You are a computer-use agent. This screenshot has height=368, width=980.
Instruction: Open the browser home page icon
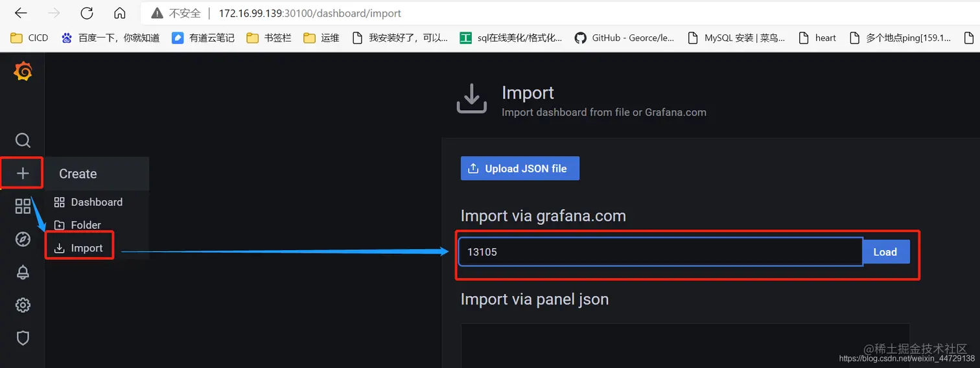[x=119, y=13]
